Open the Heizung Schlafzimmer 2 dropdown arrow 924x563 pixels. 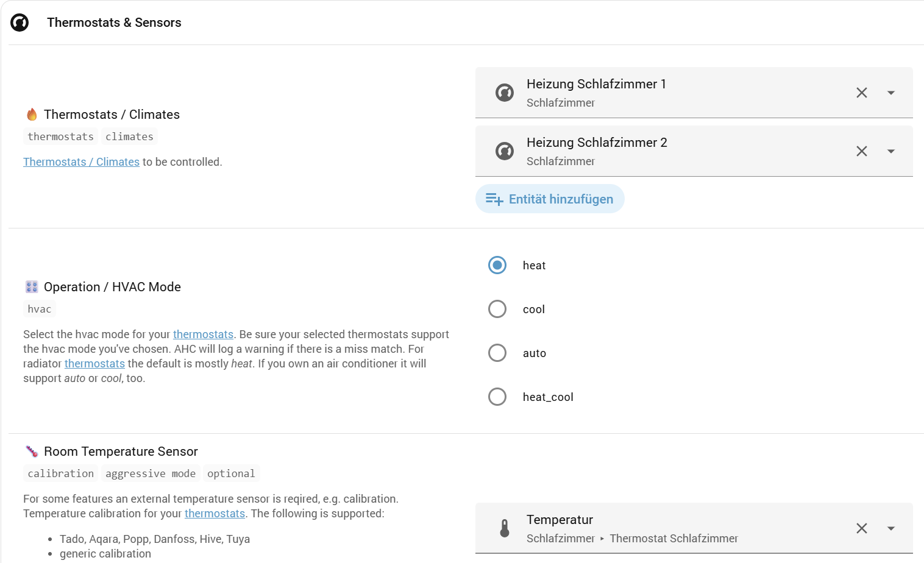[891, 151]
